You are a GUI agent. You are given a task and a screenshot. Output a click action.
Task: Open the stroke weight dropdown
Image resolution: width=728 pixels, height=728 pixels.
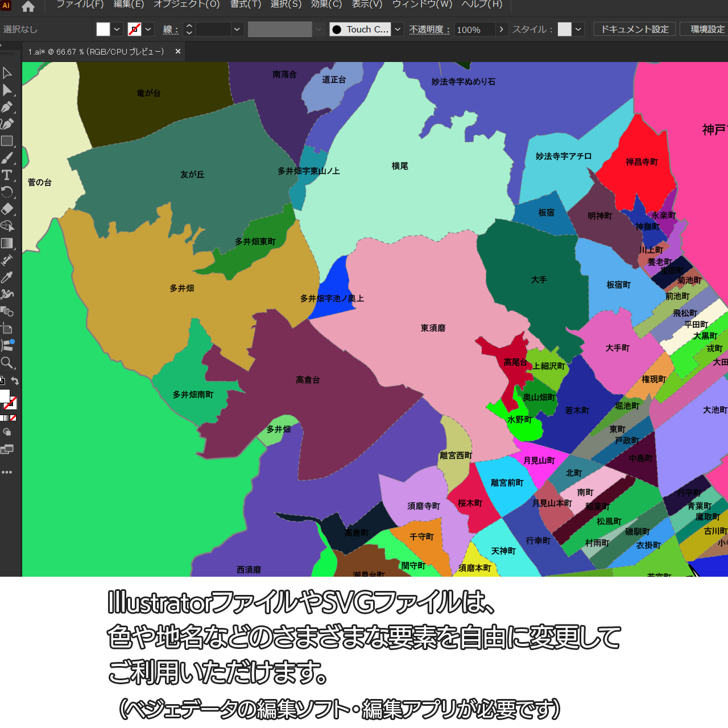(237, 30)
